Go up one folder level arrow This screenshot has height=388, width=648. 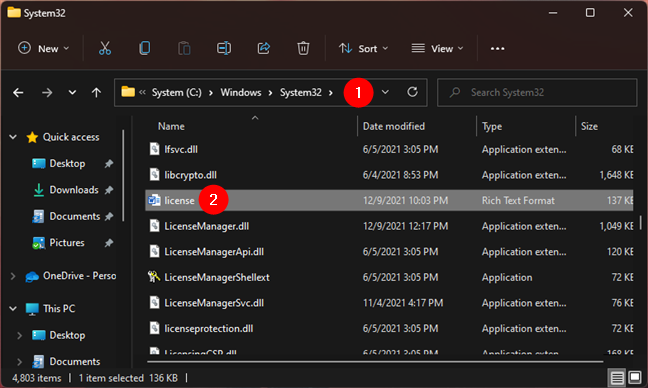tap(96, 93)
